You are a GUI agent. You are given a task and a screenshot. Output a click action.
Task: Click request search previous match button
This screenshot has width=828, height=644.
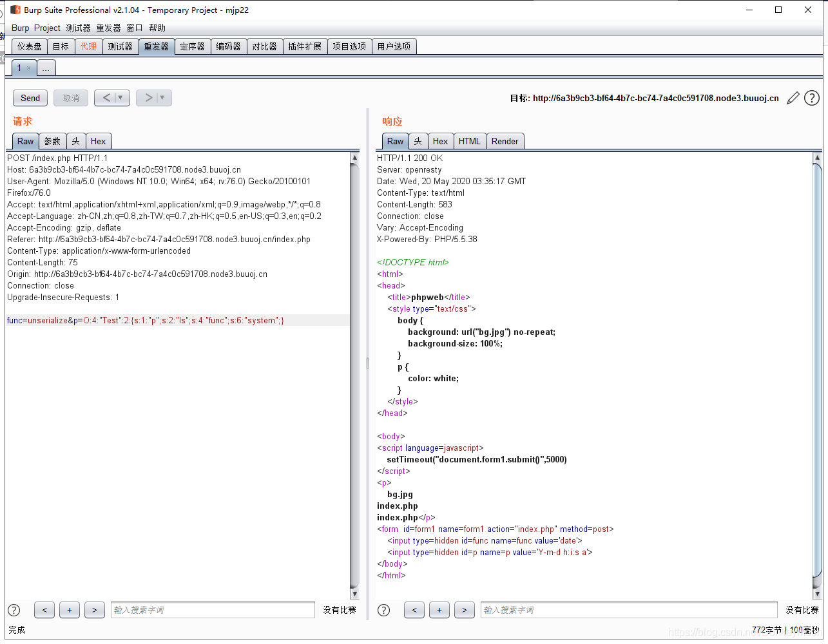pyautogui.click(x=44, y=610)
